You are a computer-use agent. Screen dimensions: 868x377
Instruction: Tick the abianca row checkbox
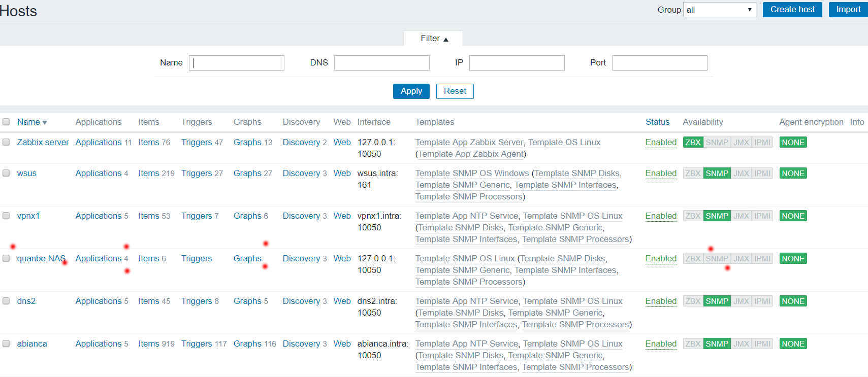click(6, 344)
